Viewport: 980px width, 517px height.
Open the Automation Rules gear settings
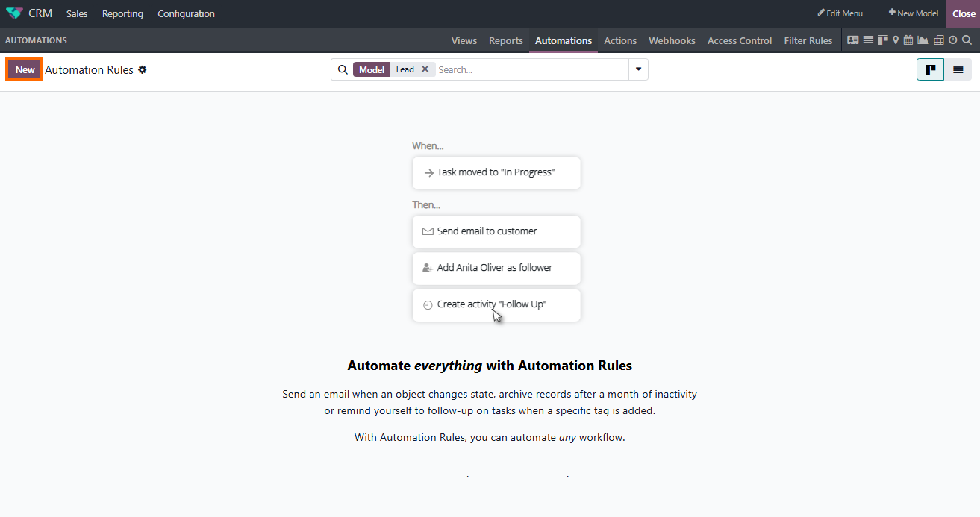click(143, 69)
